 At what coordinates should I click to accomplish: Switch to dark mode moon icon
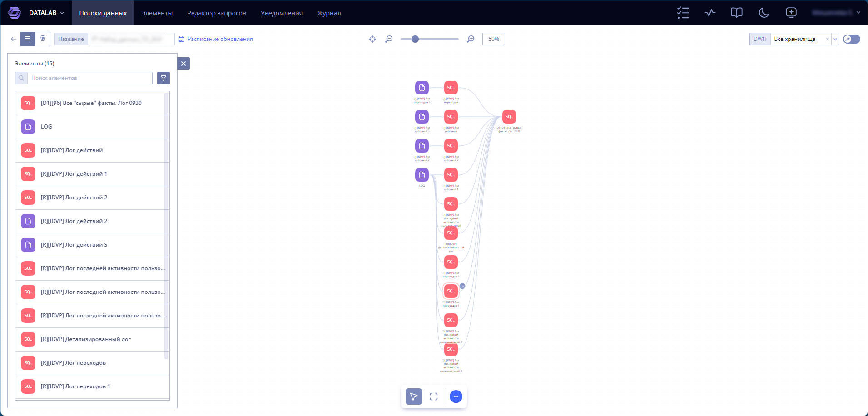pyautogui.click(x=764, y=13)
